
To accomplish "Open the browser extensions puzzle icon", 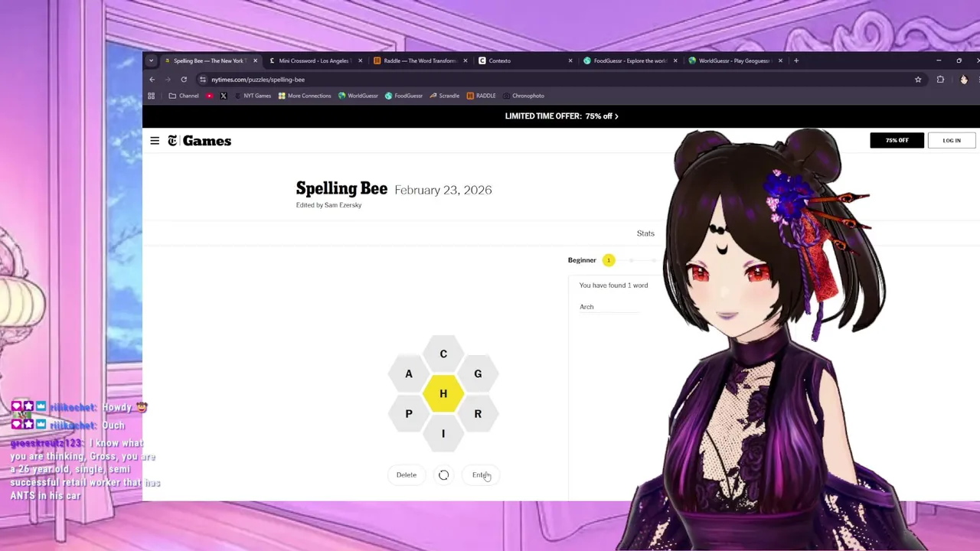I will click(940, 80).
